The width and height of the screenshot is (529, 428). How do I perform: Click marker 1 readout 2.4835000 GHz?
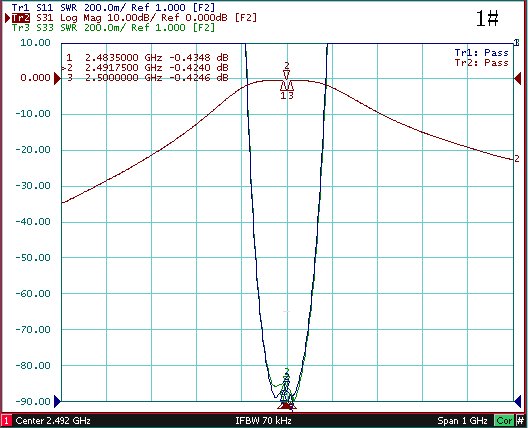click(147, 57)
